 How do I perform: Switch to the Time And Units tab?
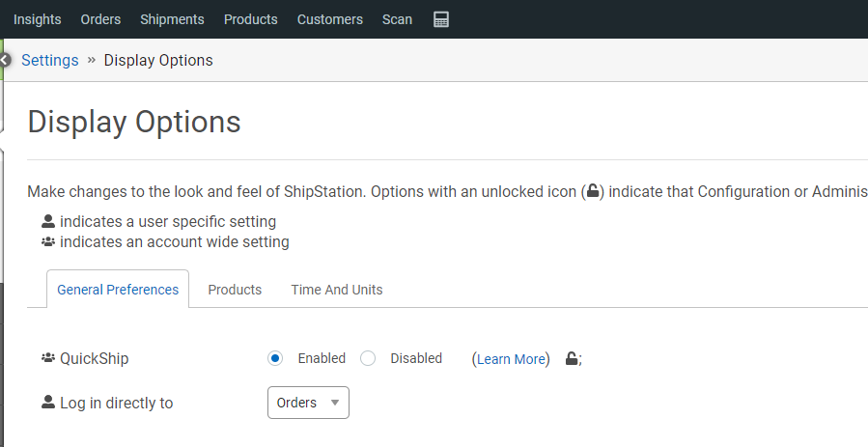337,290
